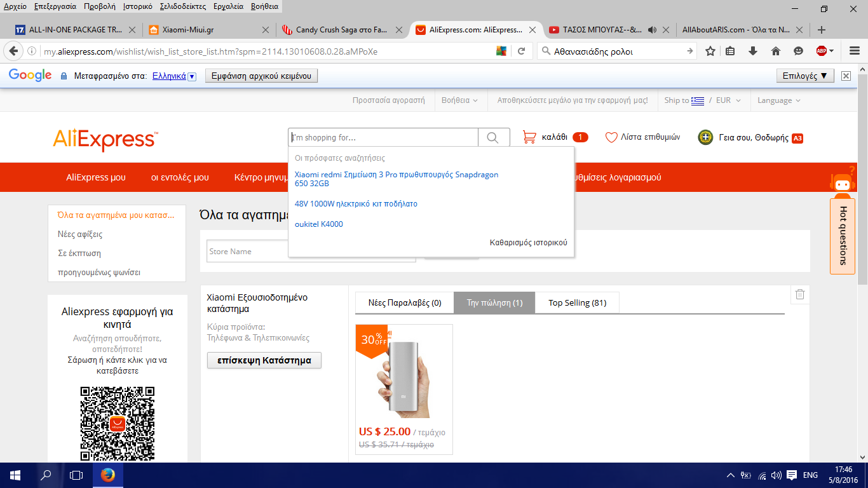The height and width of the screenshot is (488, 868).
Task: Go back with the browser back arrow
Action: click(13, 51)
